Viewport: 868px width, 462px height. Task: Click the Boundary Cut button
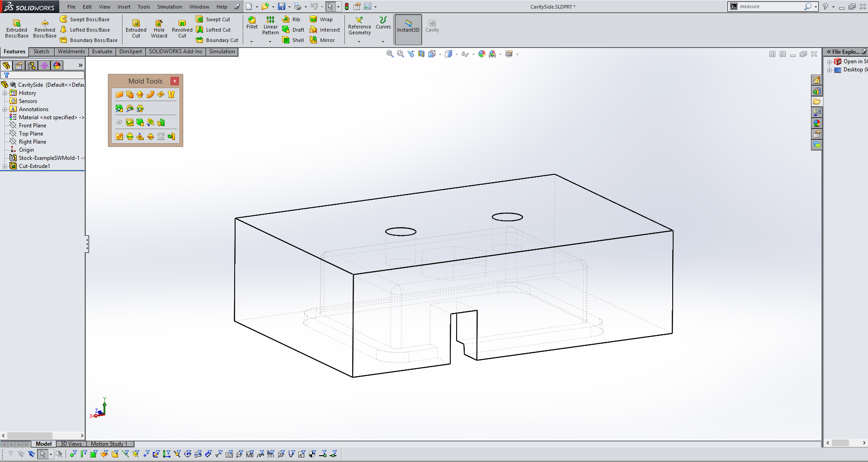coord(217,40)
